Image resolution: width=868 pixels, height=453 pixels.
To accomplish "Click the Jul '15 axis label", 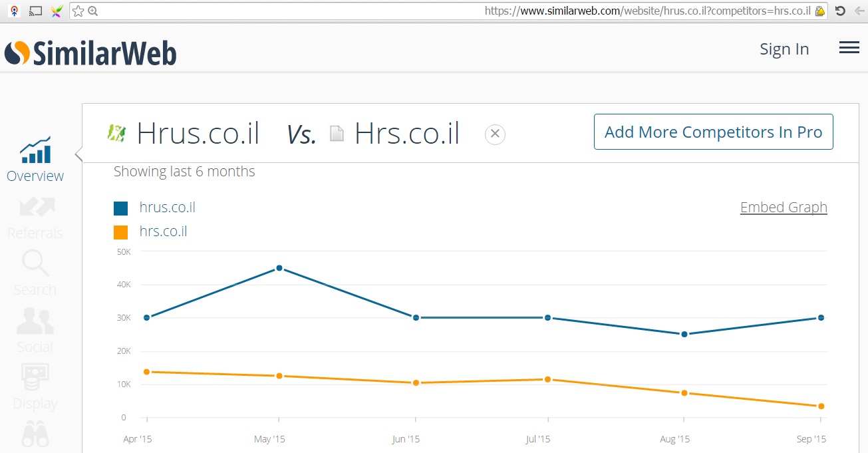I will click(538, 439).
